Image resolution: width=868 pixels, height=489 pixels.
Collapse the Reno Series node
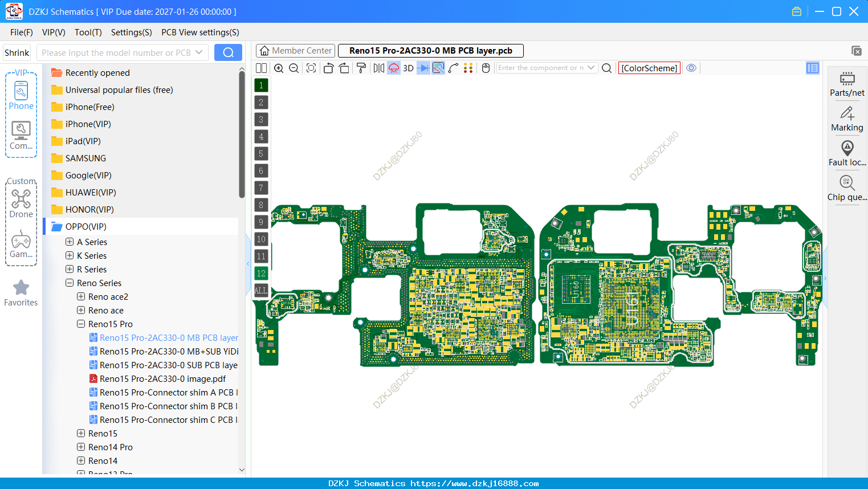point(70,283)
